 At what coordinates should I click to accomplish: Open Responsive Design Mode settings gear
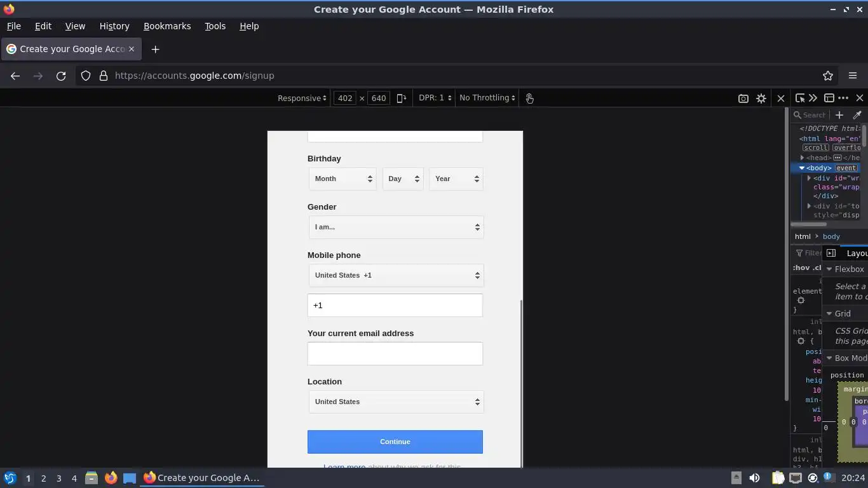point(761,98)
